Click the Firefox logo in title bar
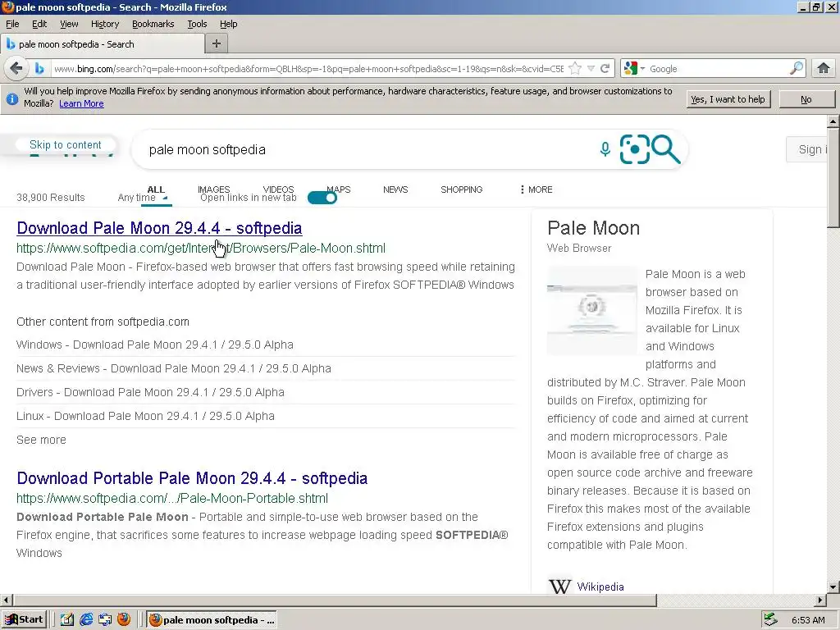Image resolution: width=840 pixels, height=630 pixels. click(8, 7)
